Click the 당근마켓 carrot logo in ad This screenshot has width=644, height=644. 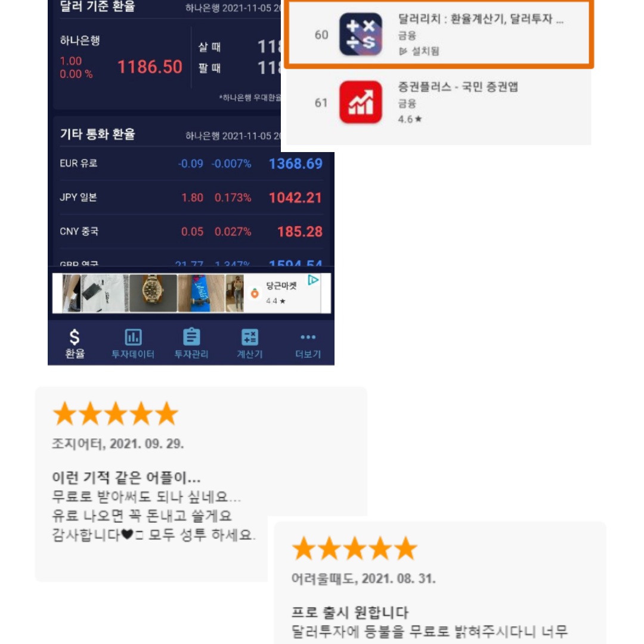[255, 293]
